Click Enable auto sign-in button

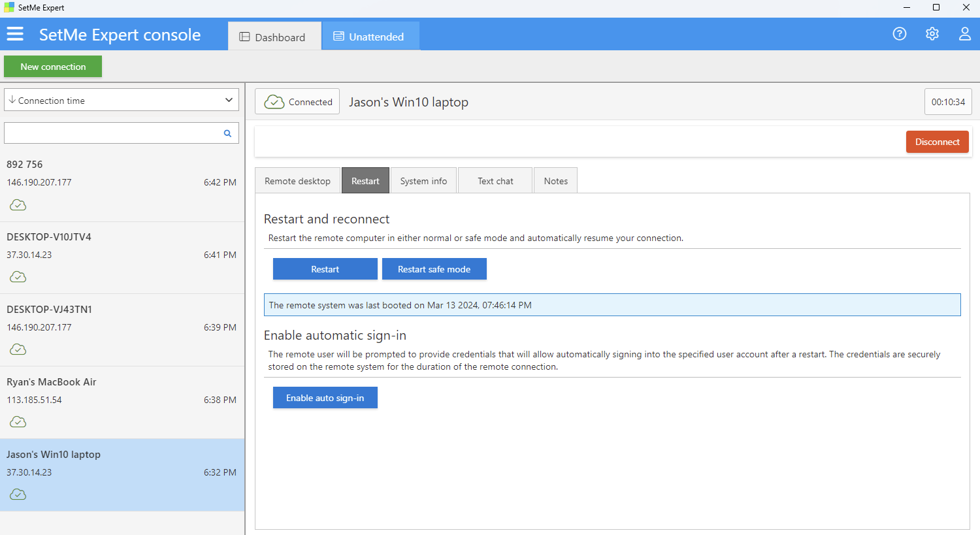(x=325, y=398)
